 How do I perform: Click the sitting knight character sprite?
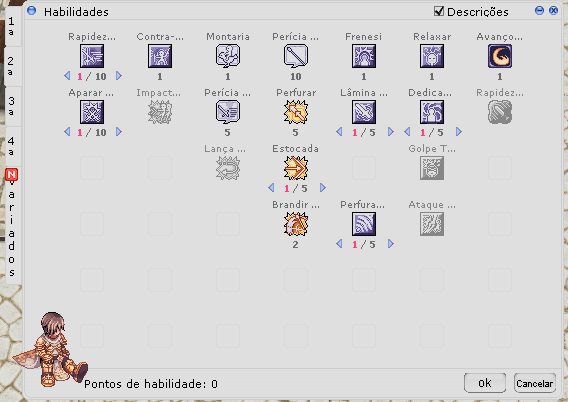click(51, 349)
